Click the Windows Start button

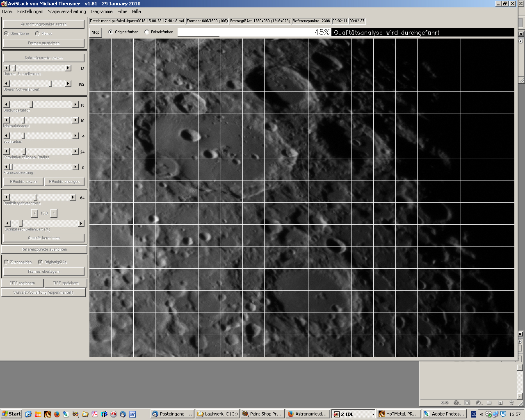[x=11, y=414]
